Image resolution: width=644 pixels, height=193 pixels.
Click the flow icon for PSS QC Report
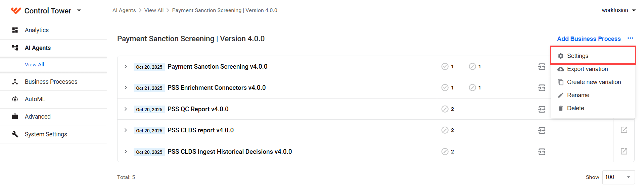(542, 109)
